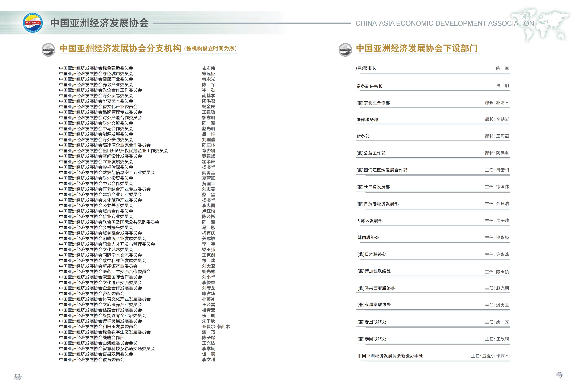578x392 pixels.
Task: Click the name 者永光
Action: coord(208,79)
